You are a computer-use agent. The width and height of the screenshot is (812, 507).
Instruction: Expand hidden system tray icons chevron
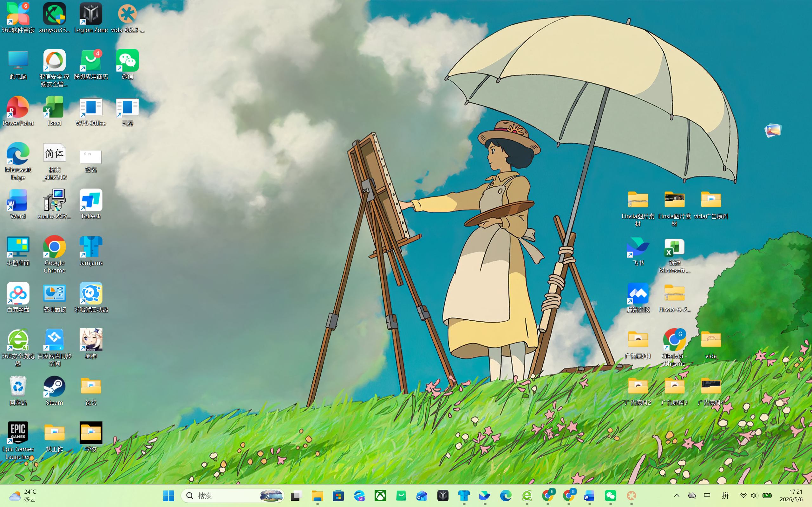pos(677,496)
